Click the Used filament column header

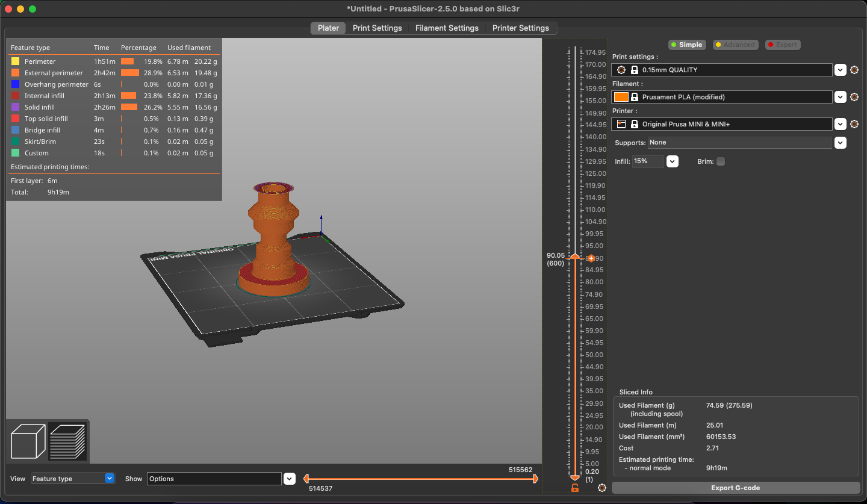(x=189, y=48)
